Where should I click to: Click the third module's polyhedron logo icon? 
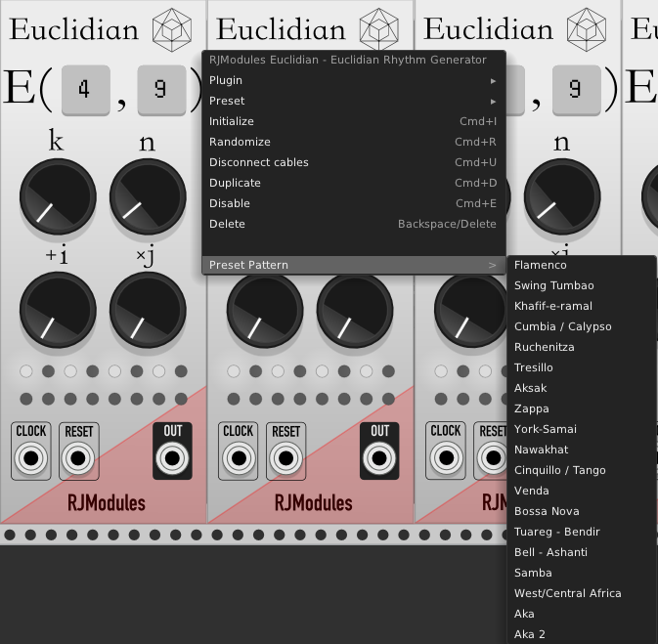pyautogui.click(x=587, y=29)
